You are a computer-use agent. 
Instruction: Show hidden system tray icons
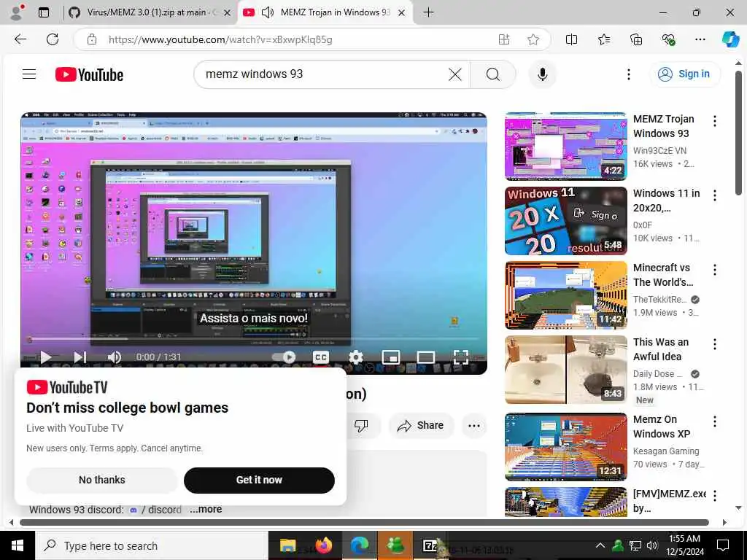[x=600, y=545]
